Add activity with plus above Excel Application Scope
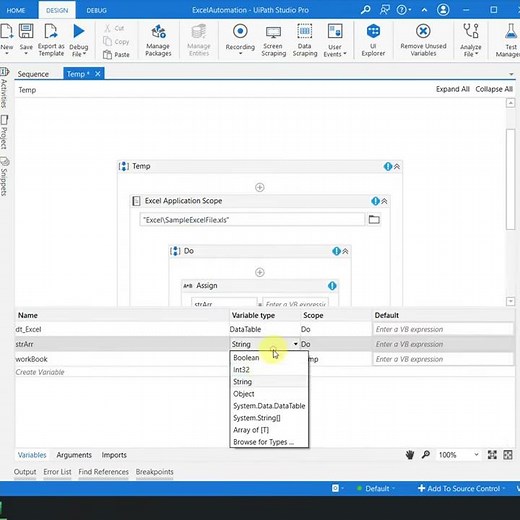This screenshot has height=520, width=520. point(260,187)
